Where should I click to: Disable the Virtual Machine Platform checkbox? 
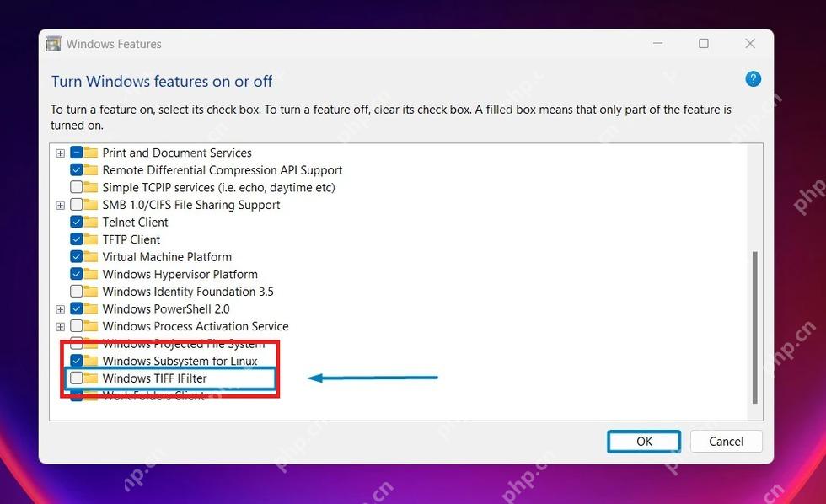coord(77,257)
